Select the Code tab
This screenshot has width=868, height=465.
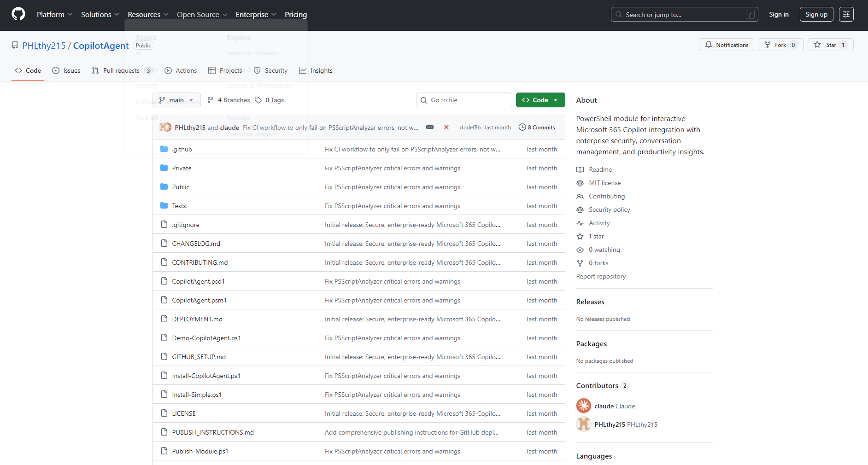[28, 70]
